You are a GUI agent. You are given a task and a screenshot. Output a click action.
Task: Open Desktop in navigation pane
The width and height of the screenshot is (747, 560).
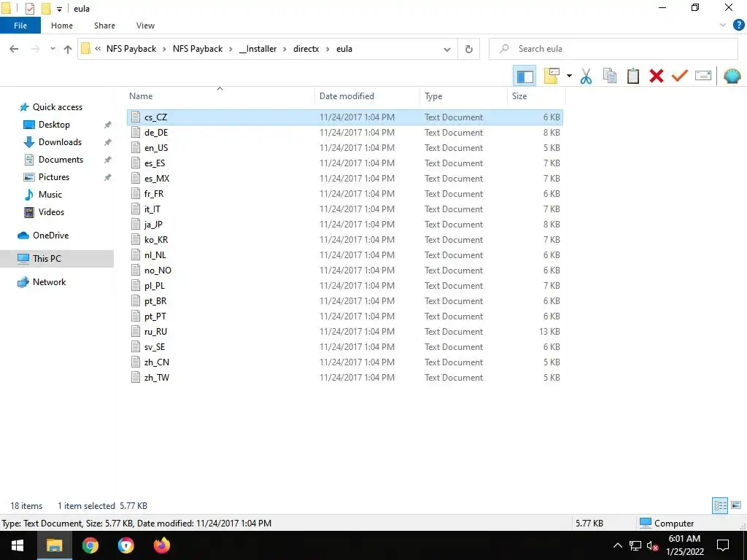click(54, 125)
